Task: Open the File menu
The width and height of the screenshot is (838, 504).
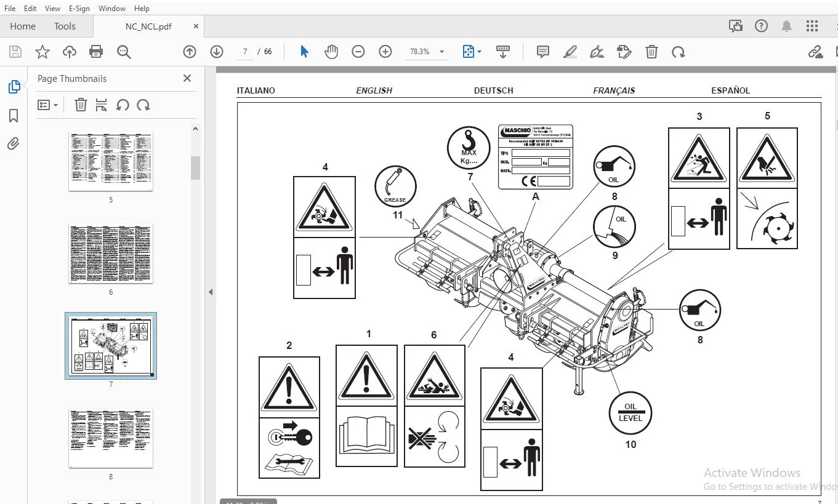Action: click(x=10, y=9)
